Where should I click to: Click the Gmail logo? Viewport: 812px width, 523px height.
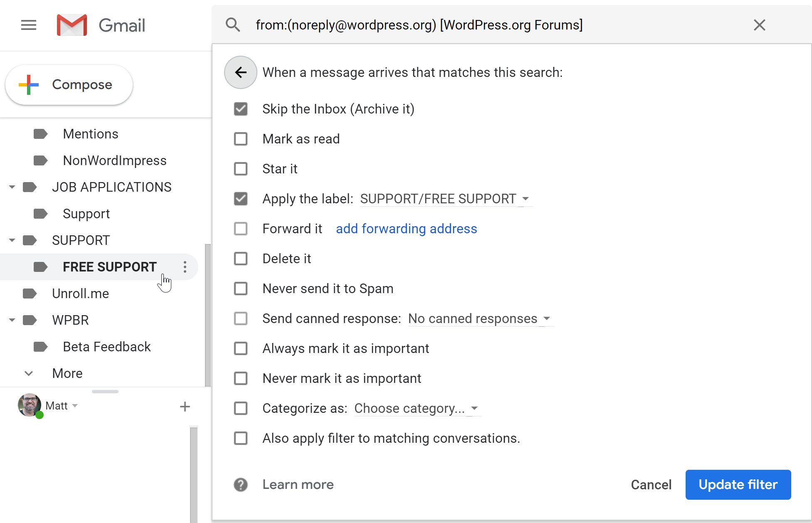pos(101,25)
